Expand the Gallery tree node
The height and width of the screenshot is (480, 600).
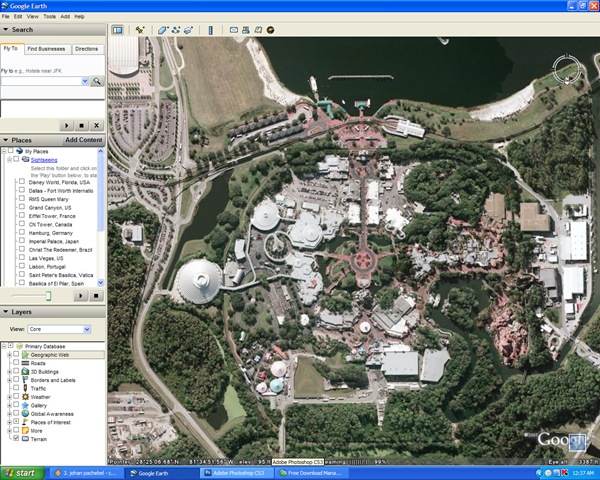[9, 405]
